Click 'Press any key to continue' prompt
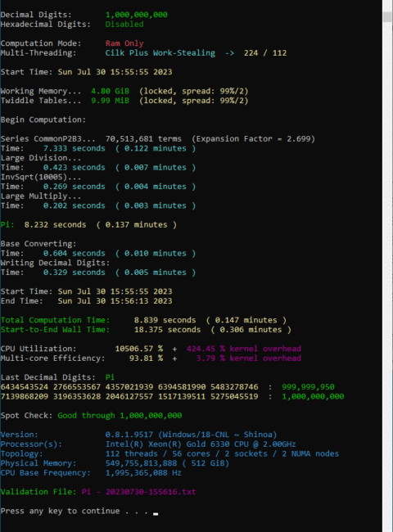The height and width of the screenshot is (532, 393). pyautogui.click(x=60, y=511)
